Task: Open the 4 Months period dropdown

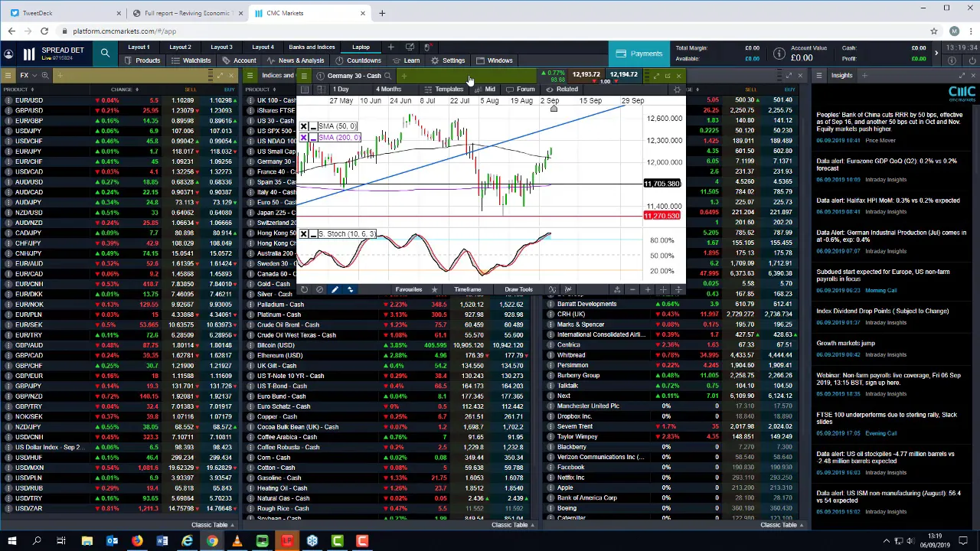Action: pos(389,90)
